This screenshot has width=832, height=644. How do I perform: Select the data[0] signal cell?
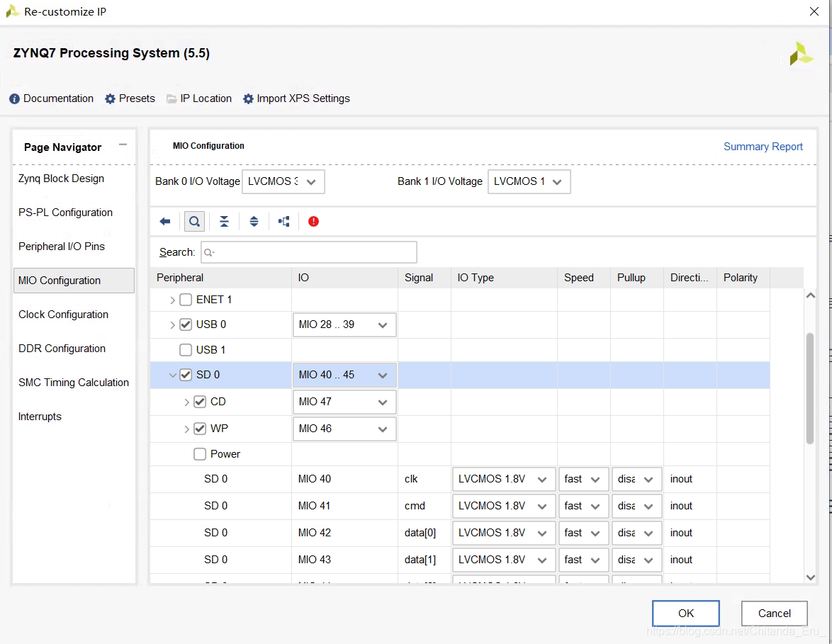point(425,533)
